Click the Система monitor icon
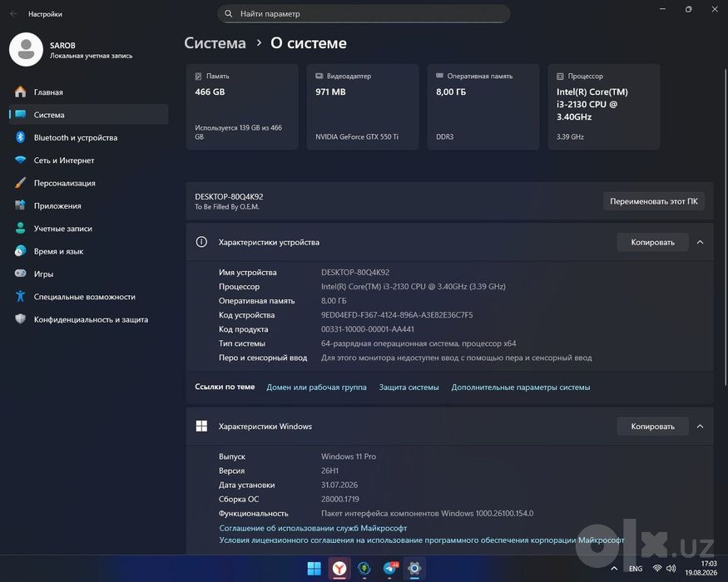 click(21, 115)
